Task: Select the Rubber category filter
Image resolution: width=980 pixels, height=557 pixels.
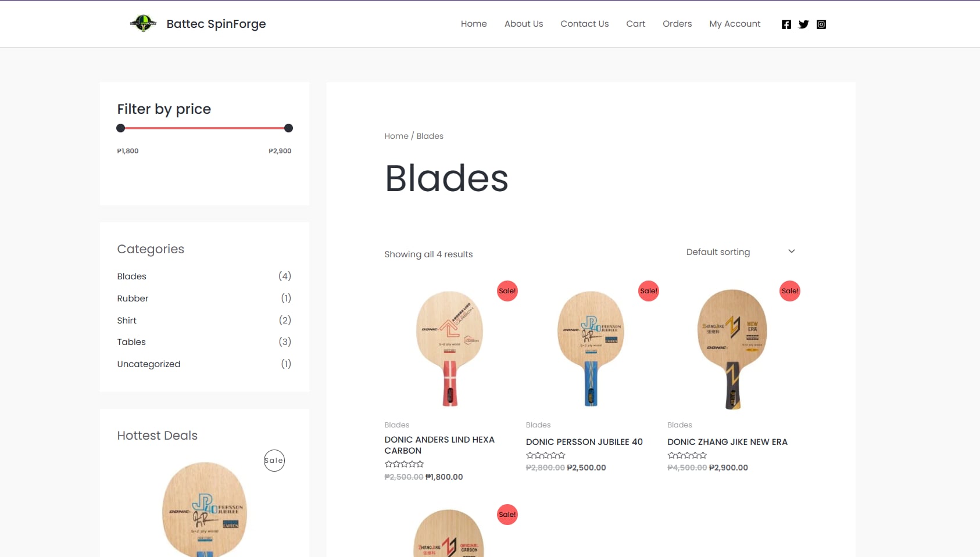Action: tap(133, 298)
